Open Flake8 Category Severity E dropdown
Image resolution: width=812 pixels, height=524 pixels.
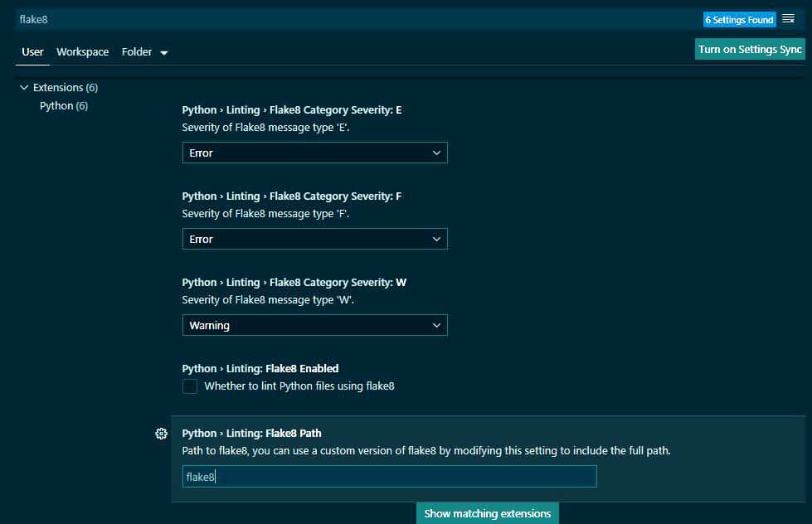(x=314, y=153)
